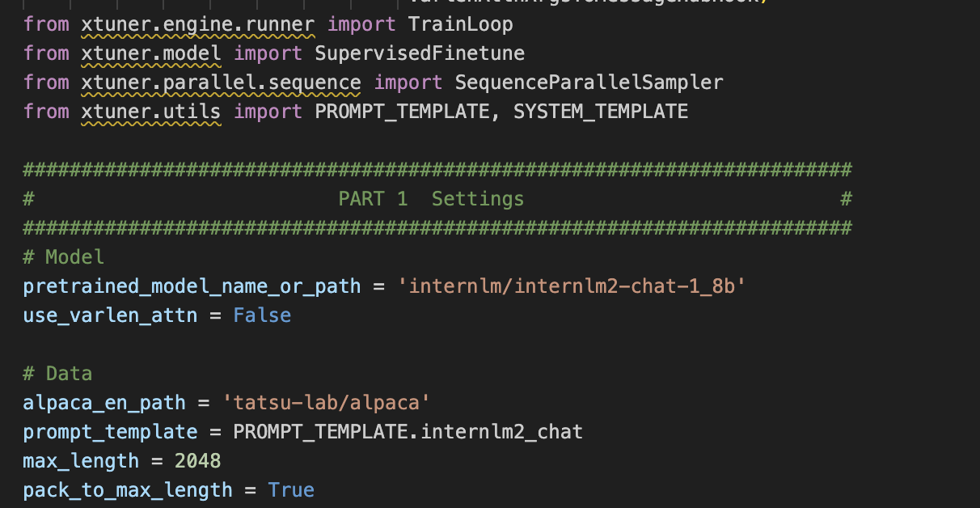
Task: Click the 'tatsu-lab/alpaca' string value
Action: point(326,403)
